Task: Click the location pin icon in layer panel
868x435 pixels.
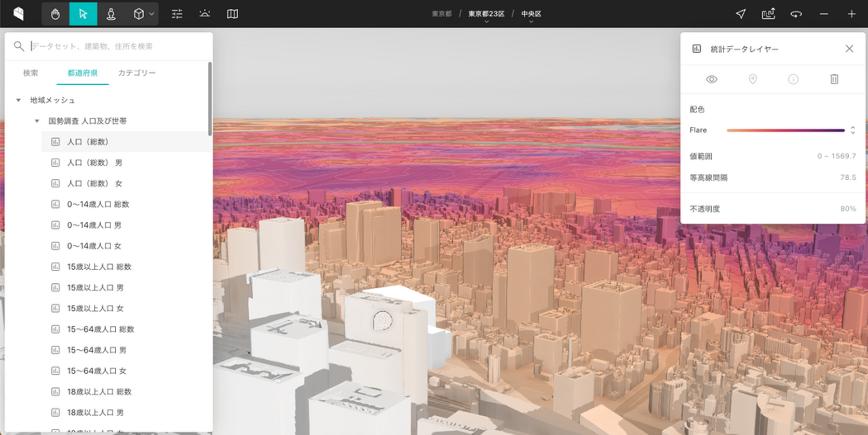Action: [752, 79]
